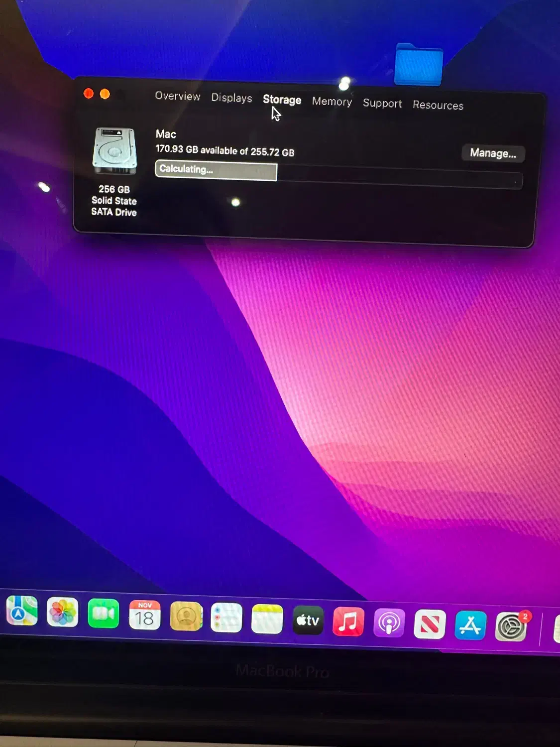Select the Storage tab

click(282, 100)
